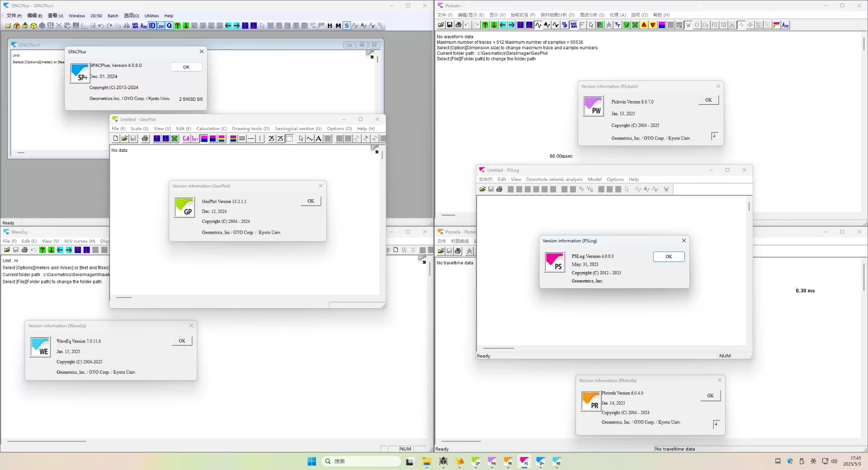Click the '66.00msec' text in Pickwin
Screen dimensions: 868x470
click(x=561, y=156)
